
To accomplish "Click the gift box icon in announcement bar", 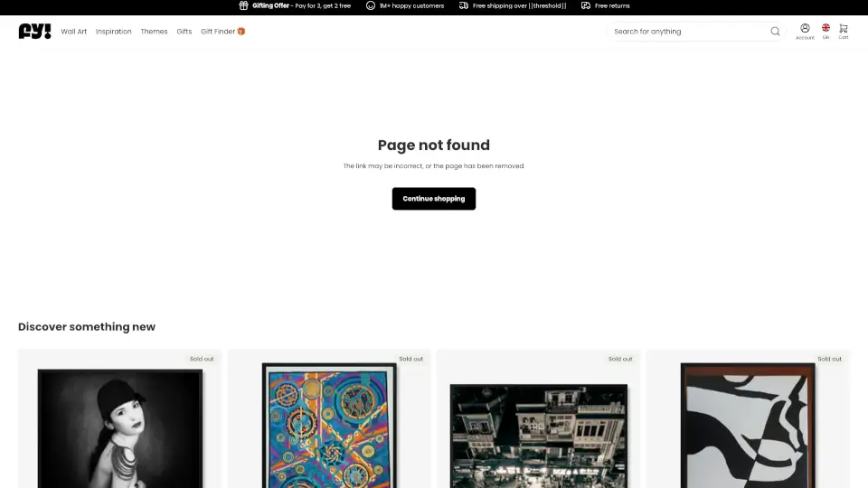I will click(x=243, y=5).
